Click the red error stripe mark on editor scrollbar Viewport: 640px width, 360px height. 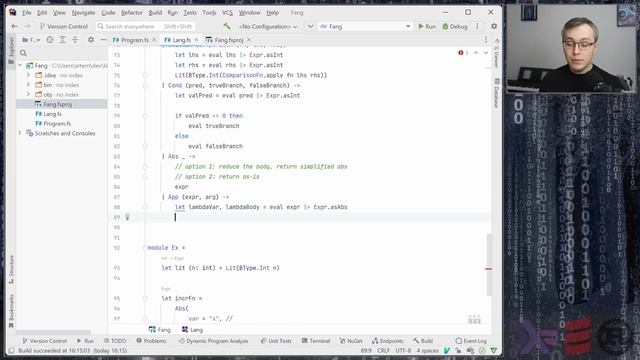tap(488, 269)
